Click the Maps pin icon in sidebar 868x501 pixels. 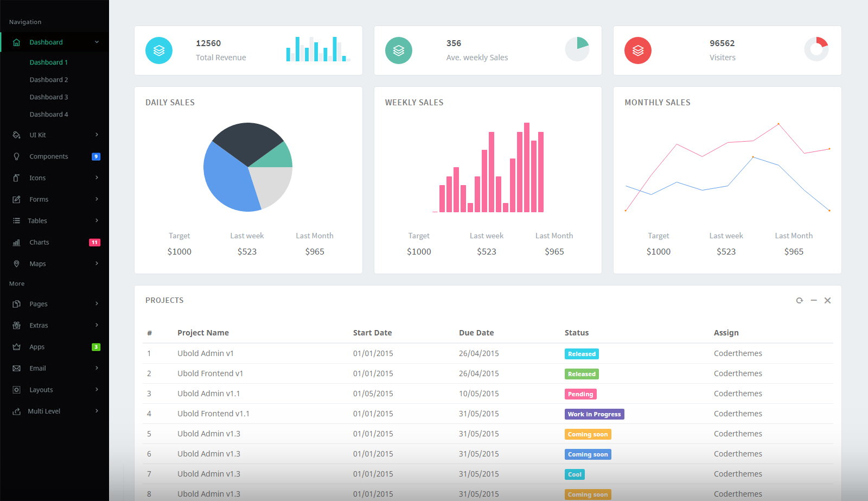[17, 264]
